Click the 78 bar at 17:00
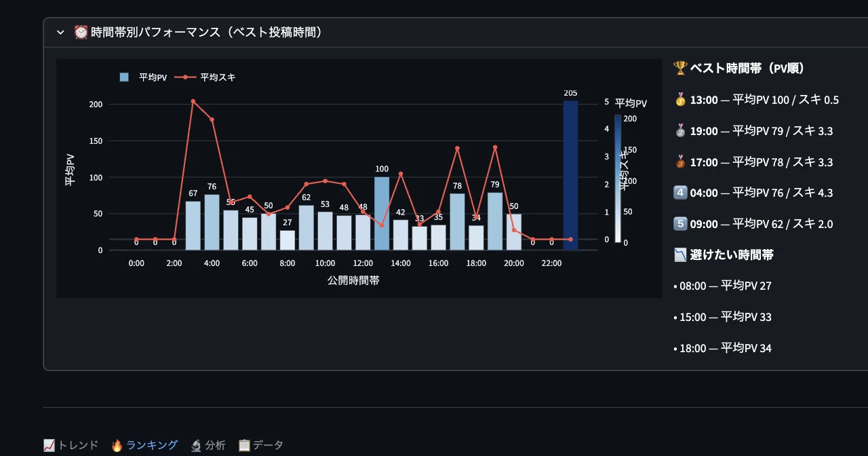Viewport: 868px width, 456px height. (457, 221)
